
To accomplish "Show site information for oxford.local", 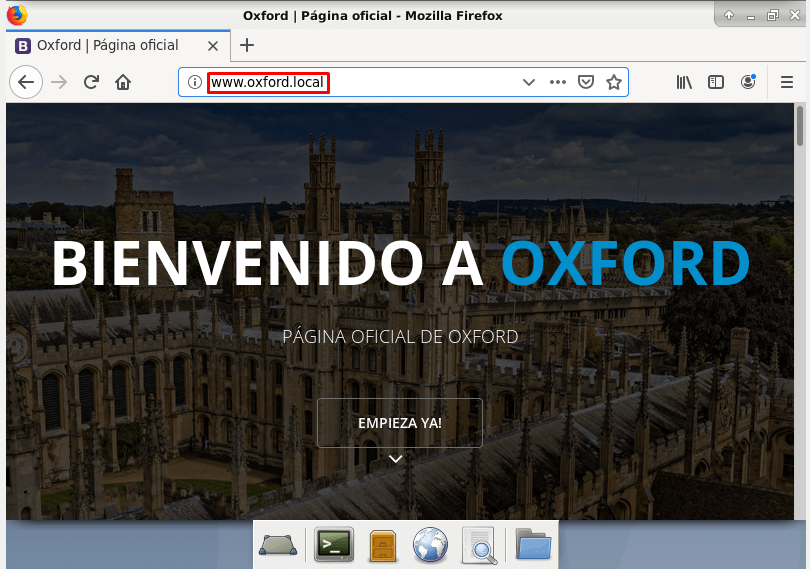I will pyautogui.click(x=195, y=82).
